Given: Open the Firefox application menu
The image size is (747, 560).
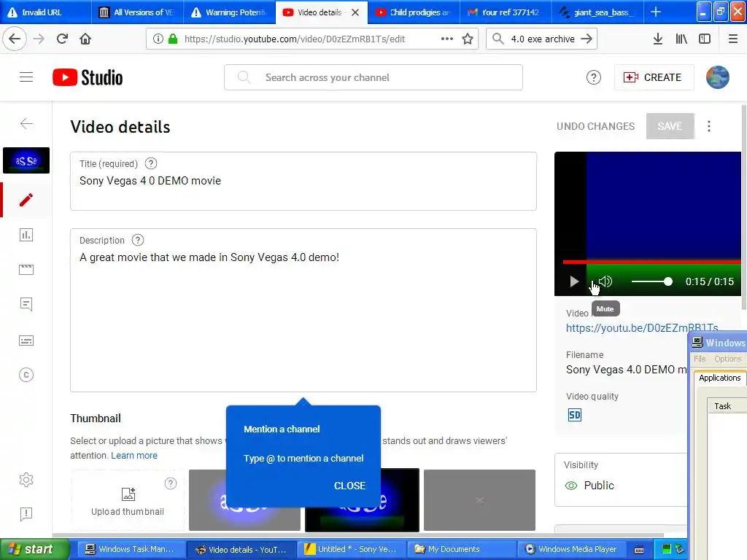Looking at the screenshot, I should tap(733, 39).
